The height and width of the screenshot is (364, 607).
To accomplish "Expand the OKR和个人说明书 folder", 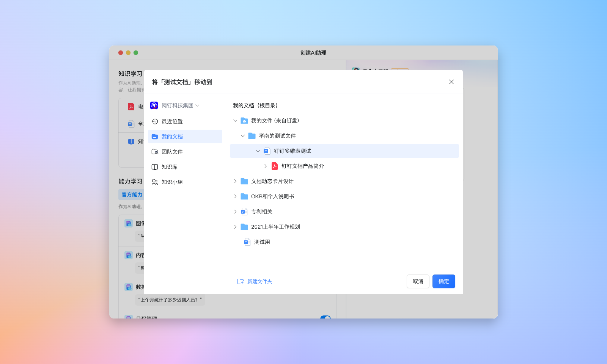I will [x=235, y=196].
